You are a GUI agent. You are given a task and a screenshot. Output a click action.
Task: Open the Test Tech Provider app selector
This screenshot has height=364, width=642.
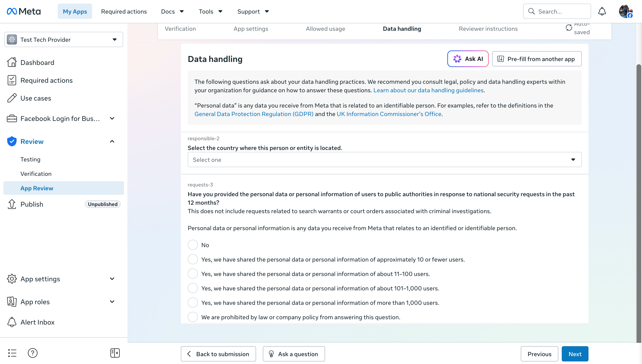pyautogui.click(x=63, y=39)
